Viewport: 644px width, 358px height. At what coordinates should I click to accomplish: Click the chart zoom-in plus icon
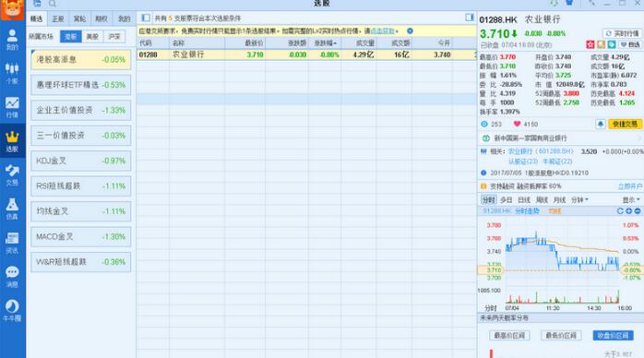(x=629, y=211)
